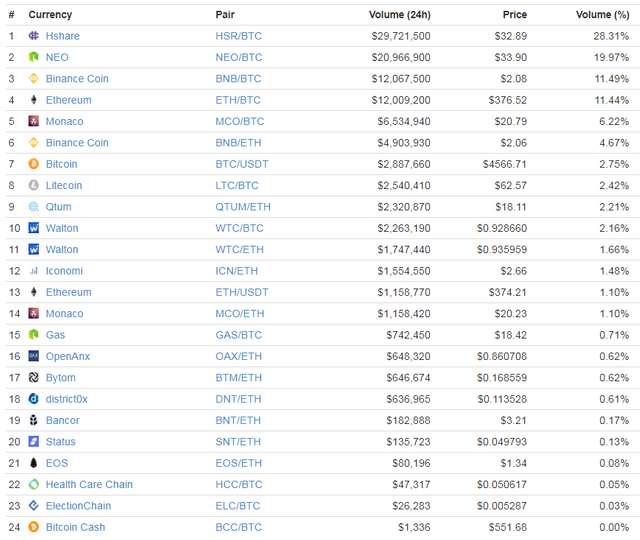The width and height of the screenshot is (640, 540).
Task: Click the Status coin icon
Action: 33,442
